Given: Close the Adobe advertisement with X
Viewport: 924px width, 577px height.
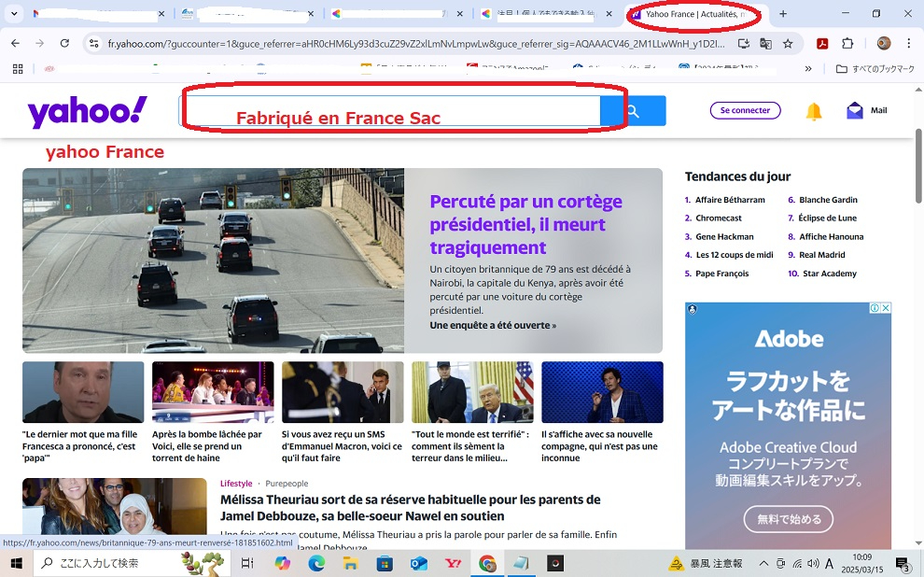Looking at the screenshot, I should click(886, 308).
